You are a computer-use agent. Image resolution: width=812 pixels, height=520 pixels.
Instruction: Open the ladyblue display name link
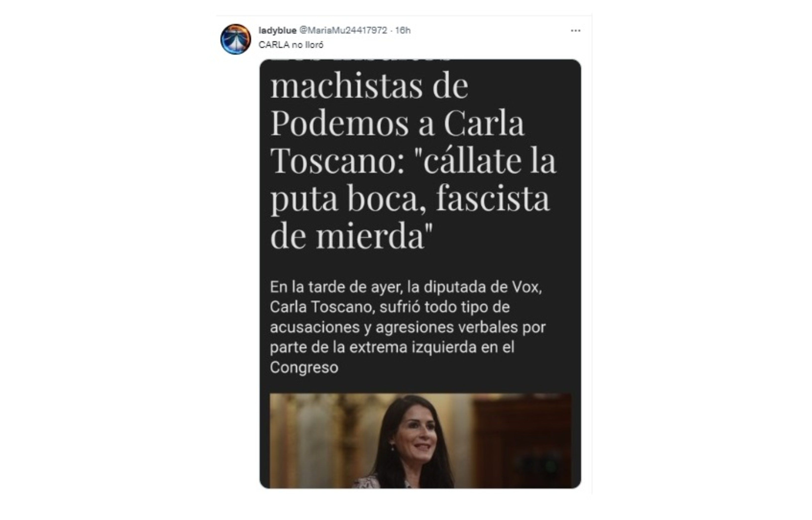pos(277,30)
